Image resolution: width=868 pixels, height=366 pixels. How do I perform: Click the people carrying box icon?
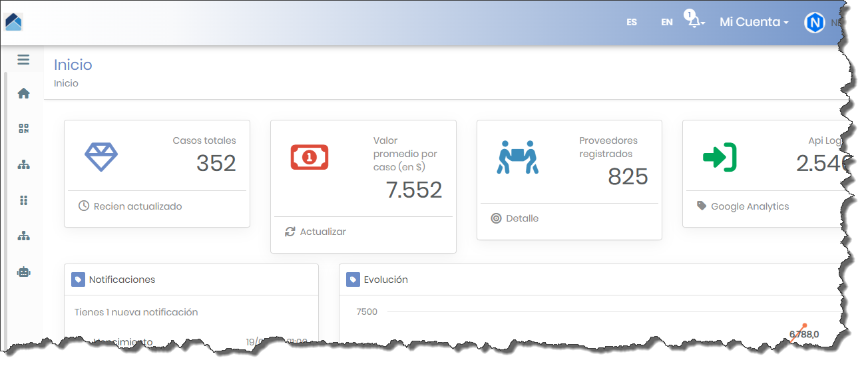coord(517,157)
